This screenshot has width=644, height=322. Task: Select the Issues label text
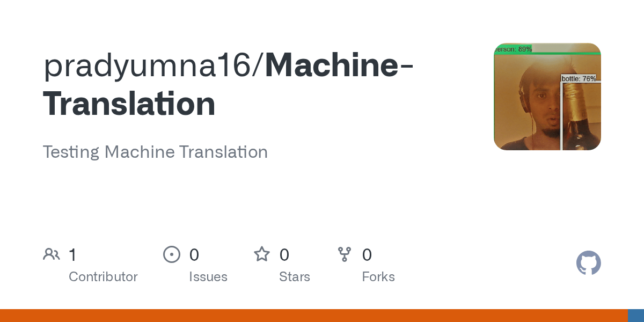click(208, 277)
